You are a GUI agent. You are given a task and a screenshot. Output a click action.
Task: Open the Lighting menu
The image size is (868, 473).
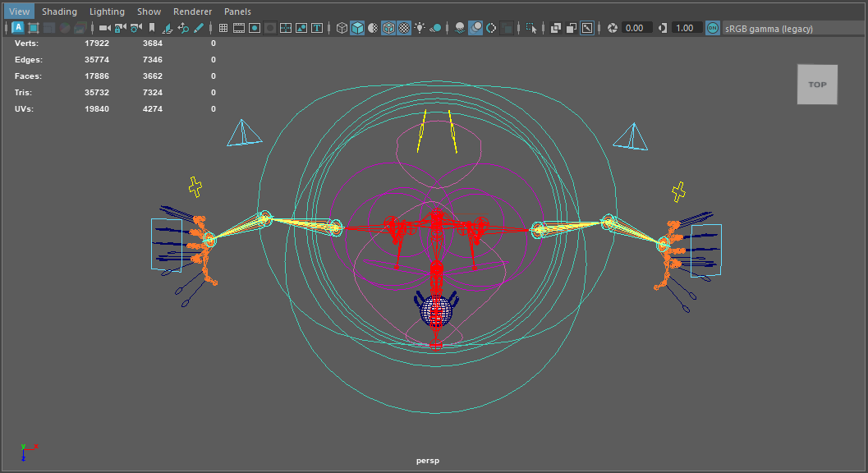(x=107, y=11)
